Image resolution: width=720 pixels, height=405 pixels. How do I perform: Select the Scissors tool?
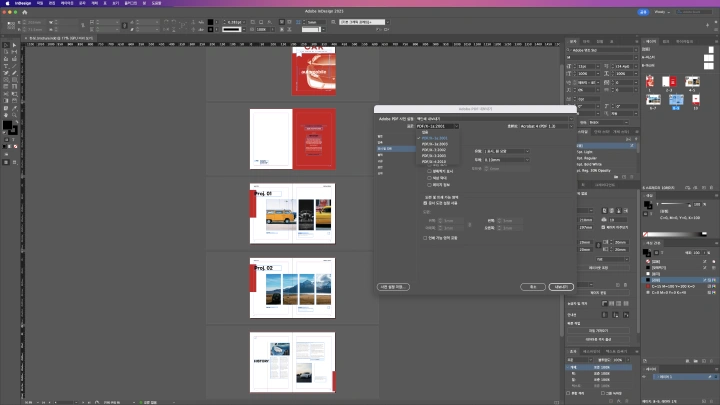[x=6, y=94]
